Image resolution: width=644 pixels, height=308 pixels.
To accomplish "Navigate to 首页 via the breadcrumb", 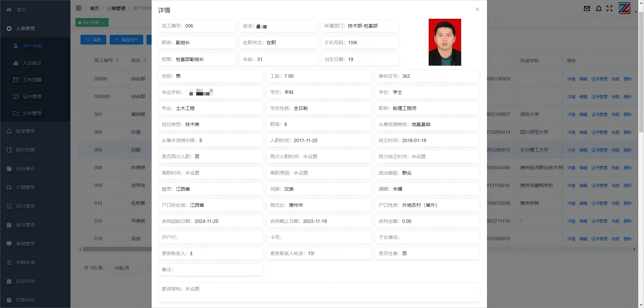I will pos(94,8).
